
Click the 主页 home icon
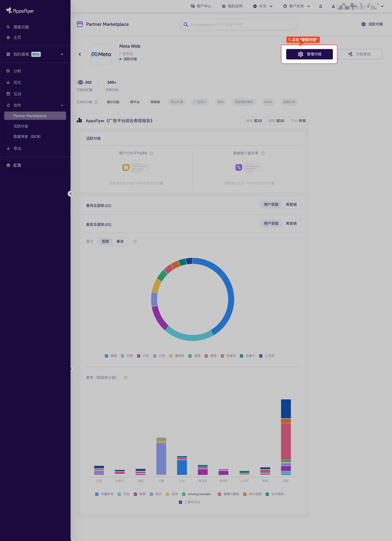(x=9, y=37)
